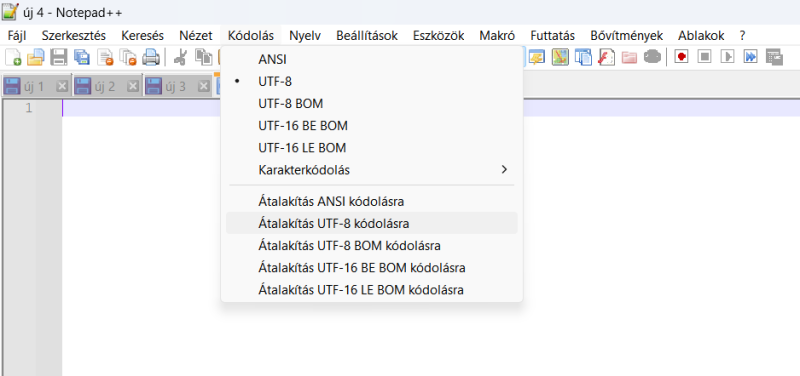Open the Keresés menu
This screenshot has width=800, height=376.
point(142,36)
